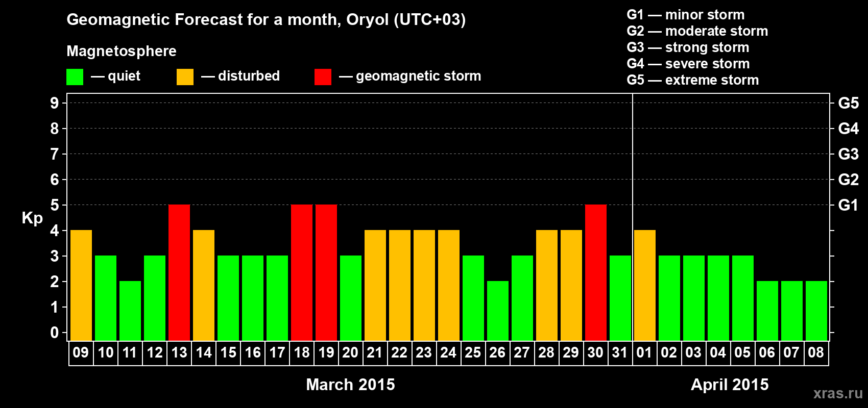This screenshot has width=868, height=408.
Task: Click the 'G3' right axis label
Action: (x=849, y=154)
